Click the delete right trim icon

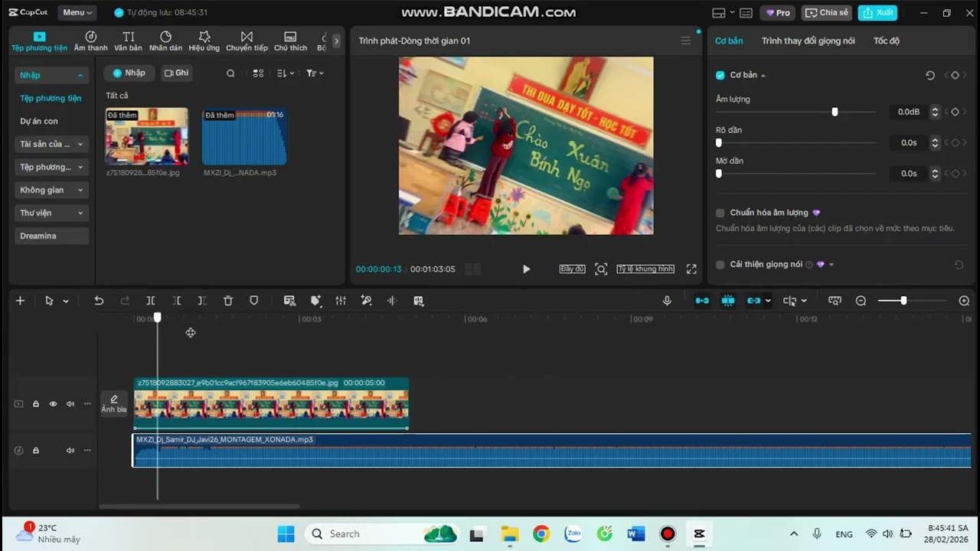pyautogui.click(x=202, y=301)
